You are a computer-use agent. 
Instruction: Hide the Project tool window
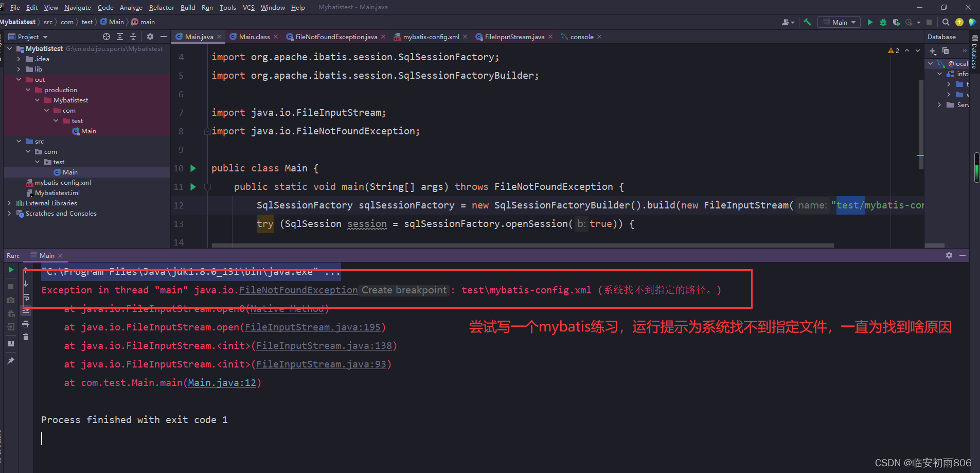point(164,37)
